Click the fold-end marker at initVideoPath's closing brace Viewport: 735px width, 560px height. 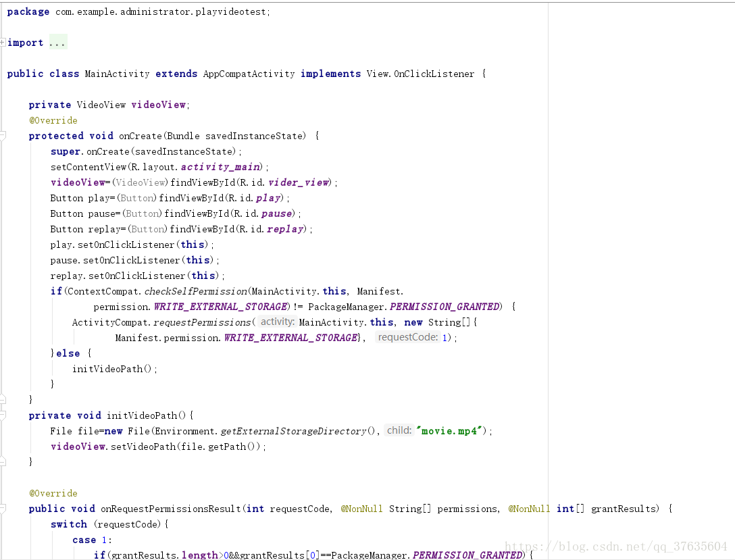tap(2, 461)
